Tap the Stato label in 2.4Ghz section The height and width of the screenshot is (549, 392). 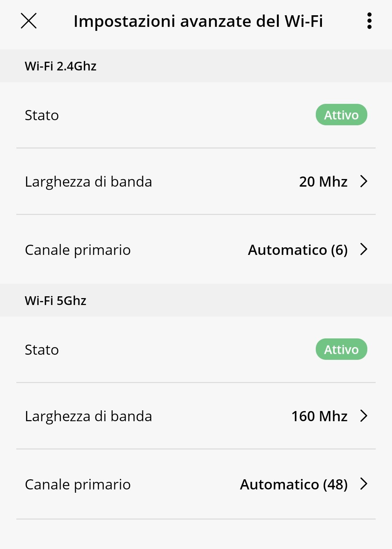(x=42, y=115)
